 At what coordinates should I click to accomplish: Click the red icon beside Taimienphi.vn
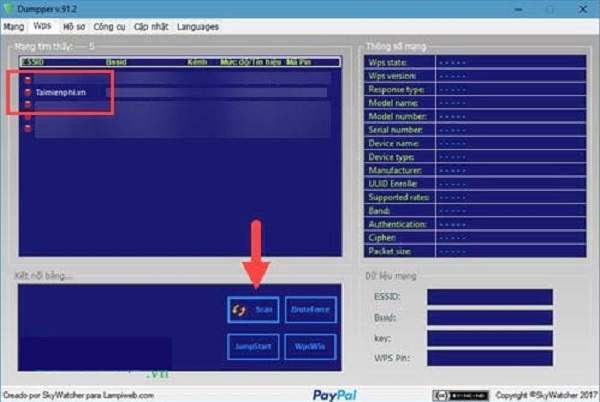pos(27,93)
